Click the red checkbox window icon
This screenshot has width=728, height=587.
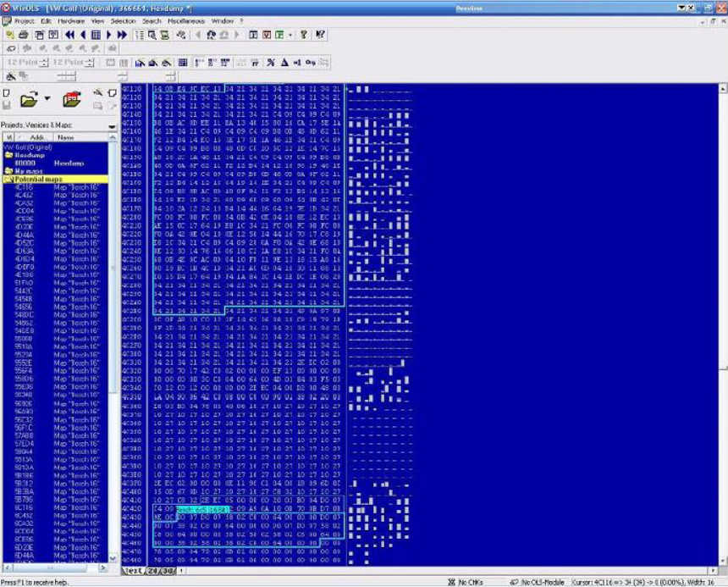(x=267, y=35)
